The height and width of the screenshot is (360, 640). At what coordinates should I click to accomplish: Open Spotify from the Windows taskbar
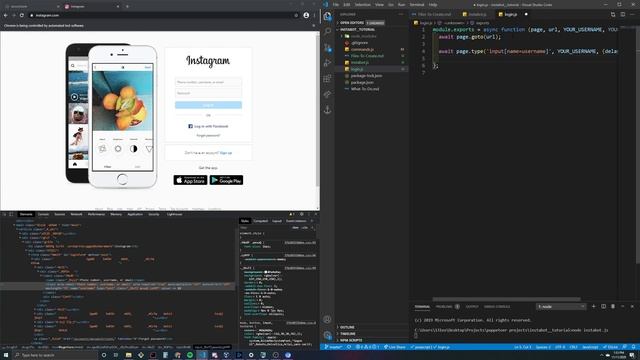tap(190, 355)
